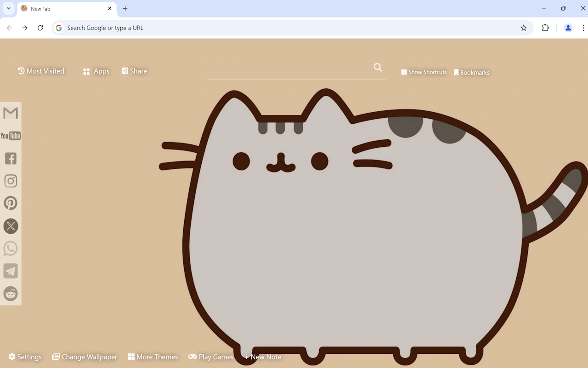Image resolution: width=588 pixels, height=368 pixels.
Task: Open the Bookmarks panel
Action: (472, 73)
